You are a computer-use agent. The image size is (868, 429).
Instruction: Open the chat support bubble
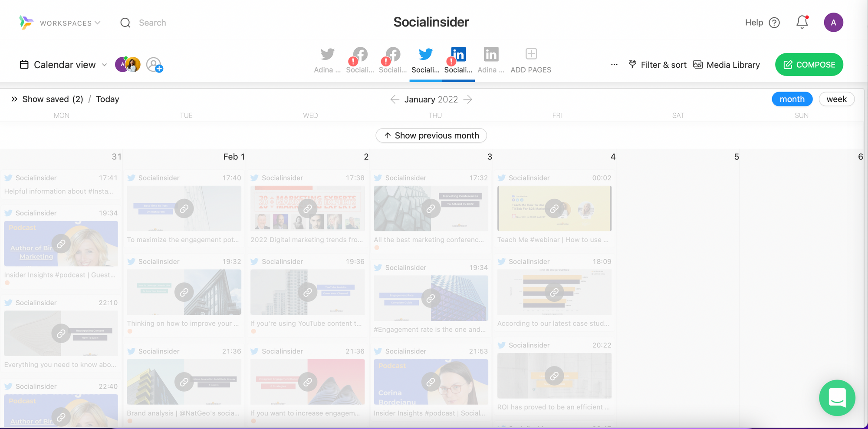point(837,398)
